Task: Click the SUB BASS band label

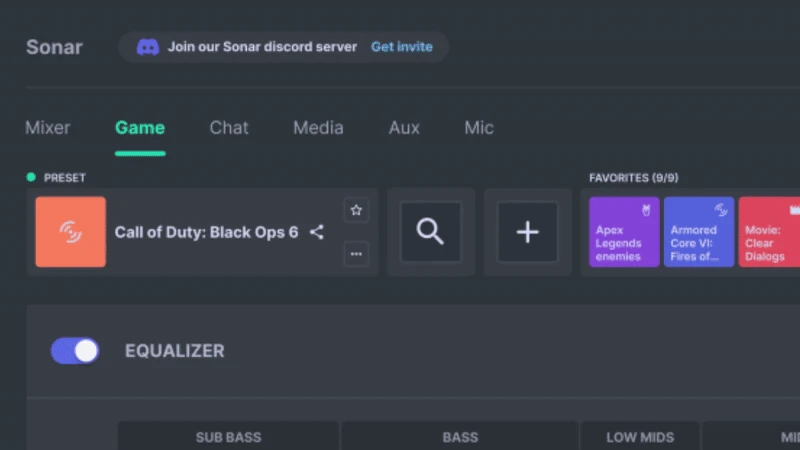Action: point(229,437)
